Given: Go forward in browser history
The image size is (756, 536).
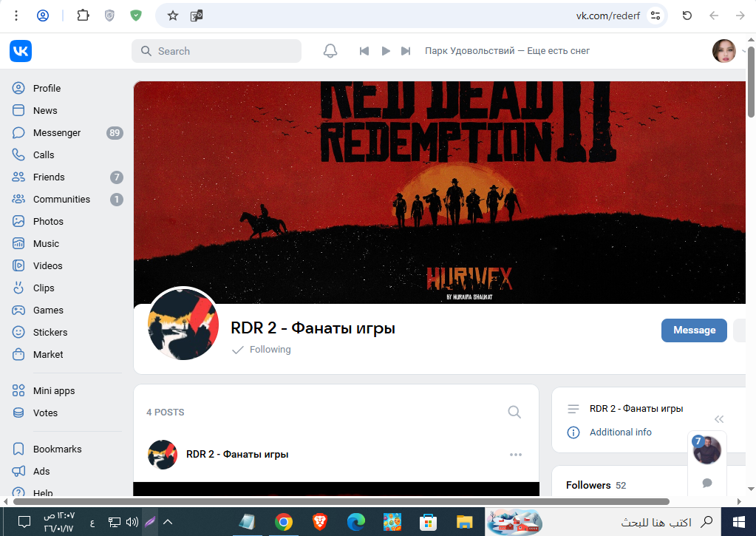Looking at the screenshot, I should (x=740, y=16).
